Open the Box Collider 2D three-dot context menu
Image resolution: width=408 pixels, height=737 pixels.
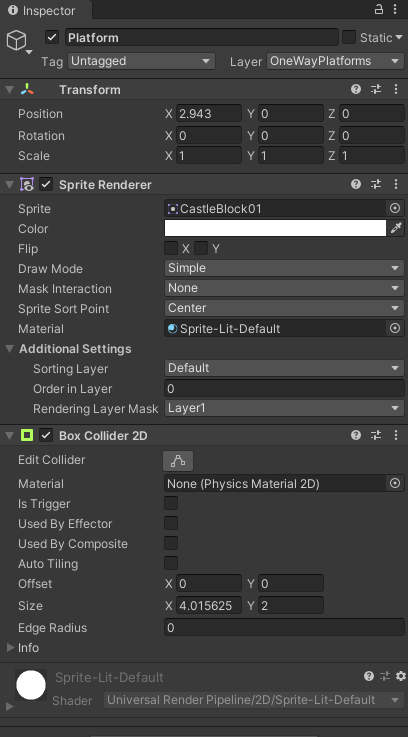coord(395,435)
